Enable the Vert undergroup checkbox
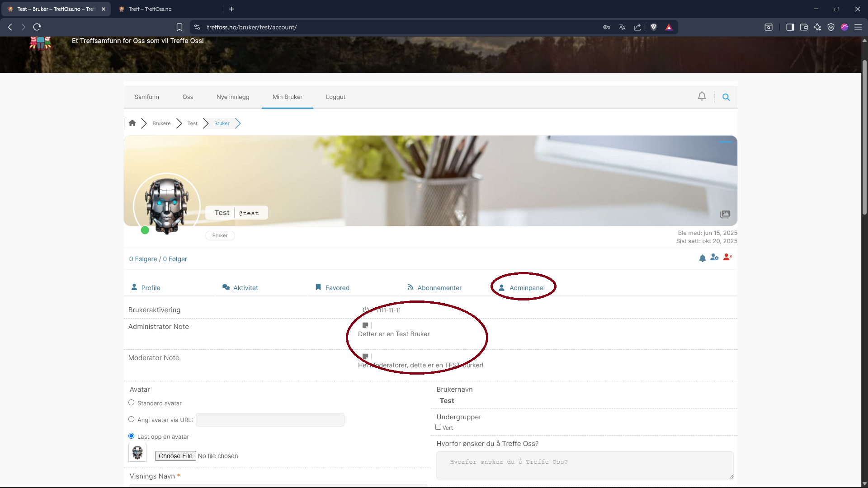 pos(438,427)
